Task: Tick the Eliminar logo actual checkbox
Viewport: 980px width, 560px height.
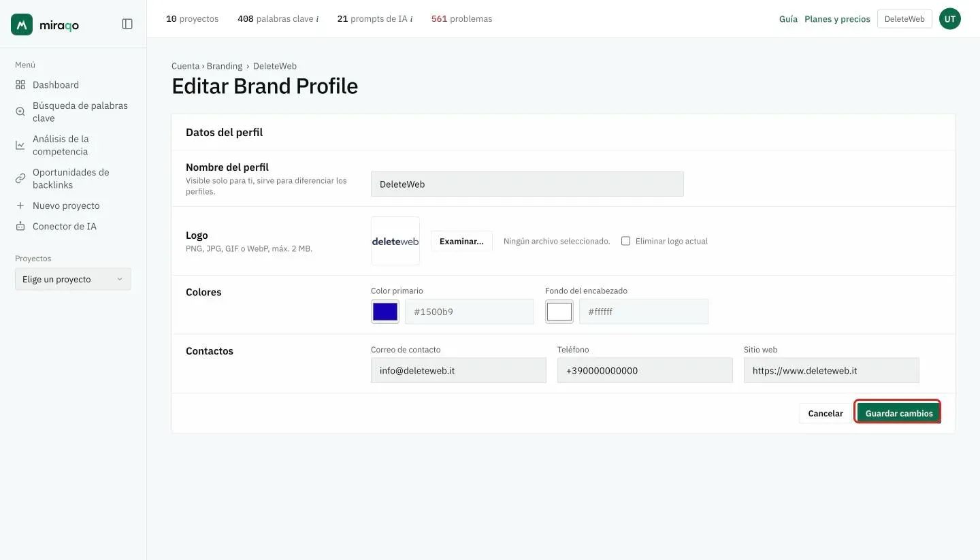Action: [625, 241]
